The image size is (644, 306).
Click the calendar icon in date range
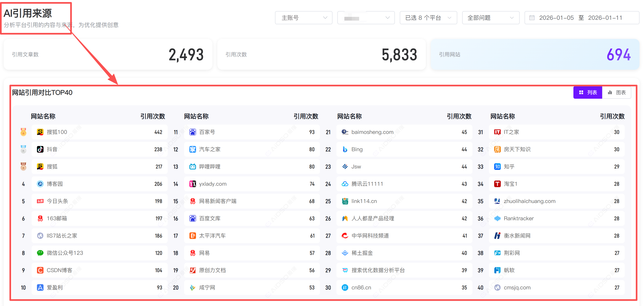tap(532, 18)
